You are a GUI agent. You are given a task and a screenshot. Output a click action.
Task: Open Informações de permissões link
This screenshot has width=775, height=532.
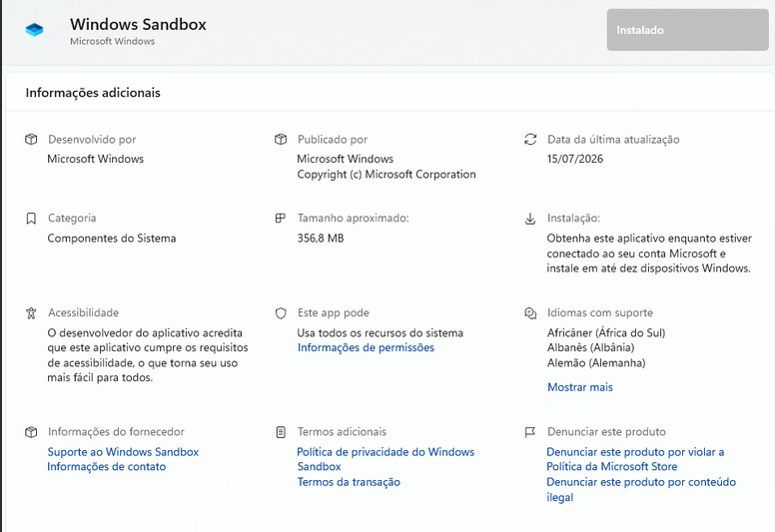pyautogui.click(x=366, y=347)
